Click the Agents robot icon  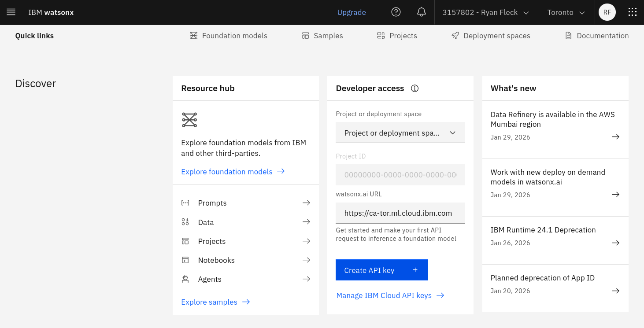185,279
